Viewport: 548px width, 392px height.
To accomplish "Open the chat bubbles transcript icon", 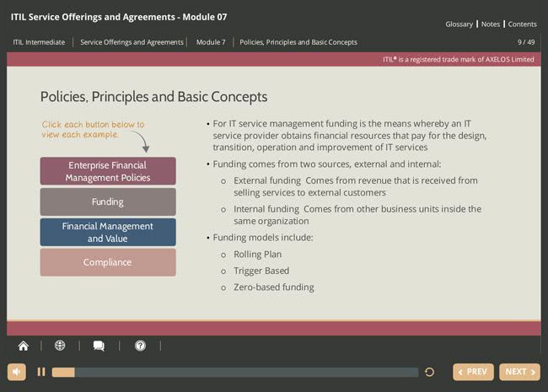I will [x=99, y=346].
